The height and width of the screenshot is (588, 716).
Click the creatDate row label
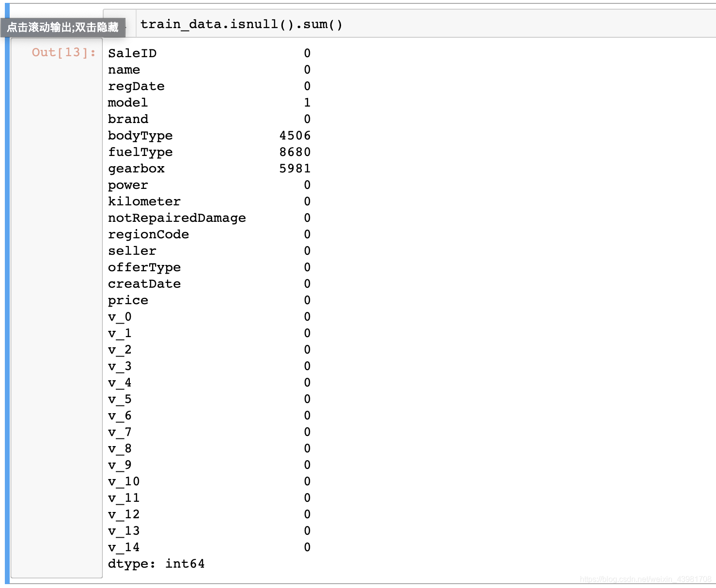(x=144, y=284)
